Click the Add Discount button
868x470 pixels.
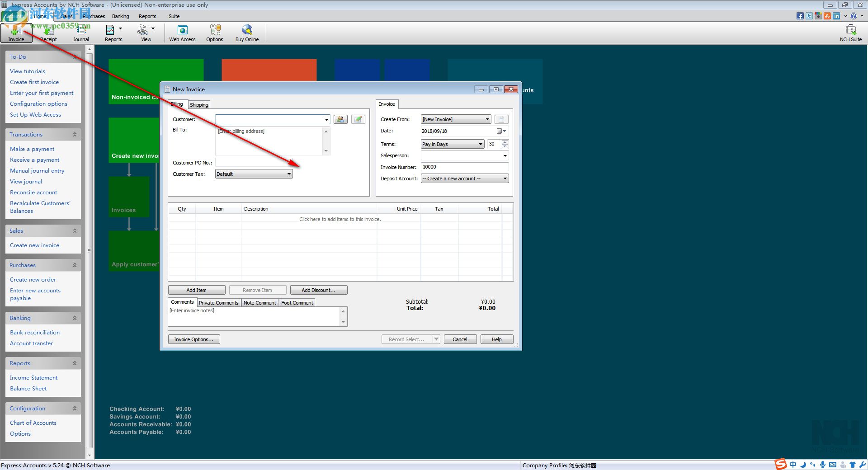318,290
